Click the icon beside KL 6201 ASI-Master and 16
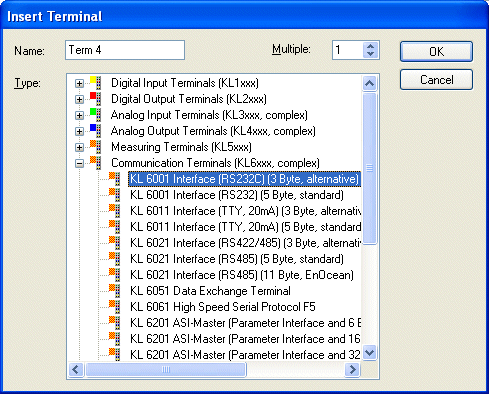Screen dimensions: 489x394 point(115,338)
